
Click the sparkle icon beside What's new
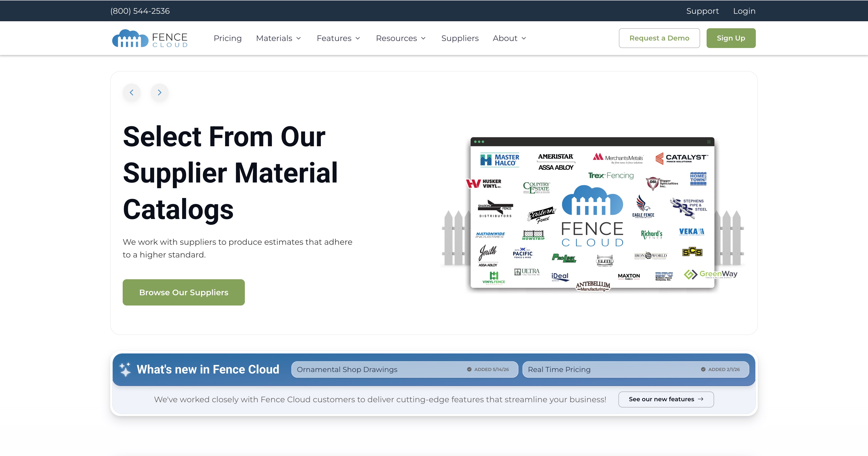[x=125, y=369]
